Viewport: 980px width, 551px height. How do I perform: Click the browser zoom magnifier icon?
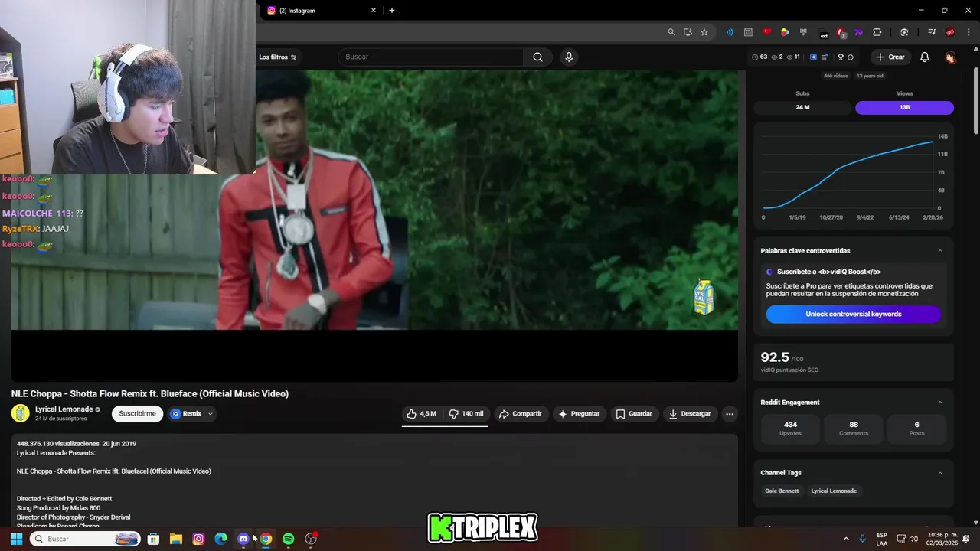tap(671, 32)
